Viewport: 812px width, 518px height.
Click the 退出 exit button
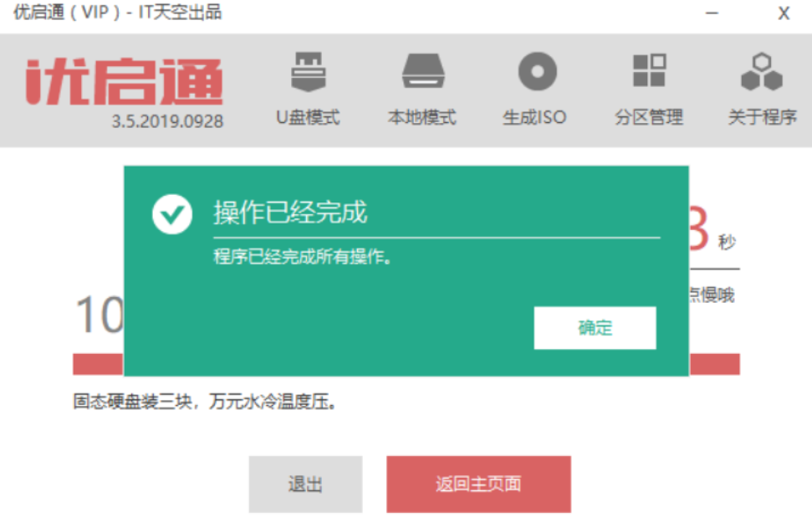305,485
